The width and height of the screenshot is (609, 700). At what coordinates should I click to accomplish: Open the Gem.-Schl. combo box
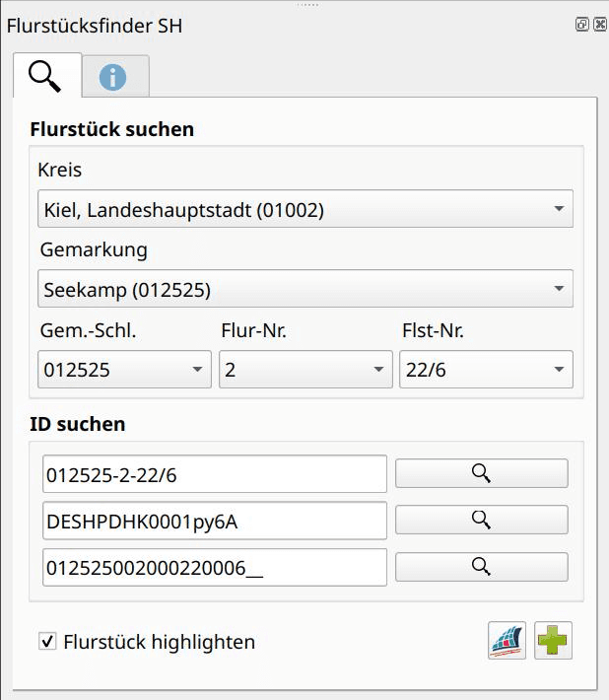(124, 370)
